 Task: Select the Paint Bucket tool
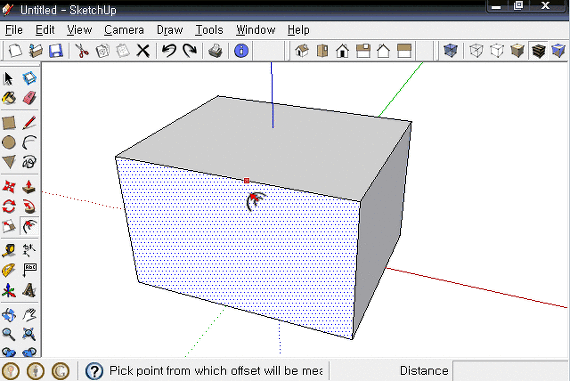click(x=9, y=98)
